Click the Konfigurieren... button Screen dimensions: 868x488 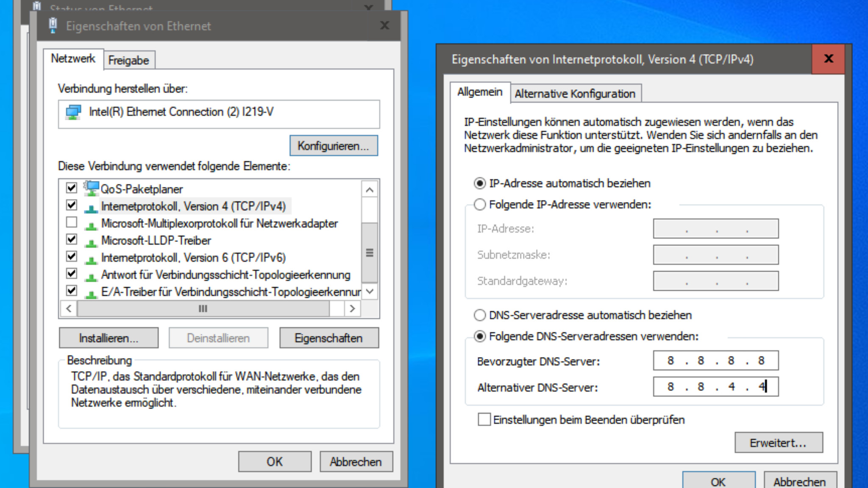point(334,146)
